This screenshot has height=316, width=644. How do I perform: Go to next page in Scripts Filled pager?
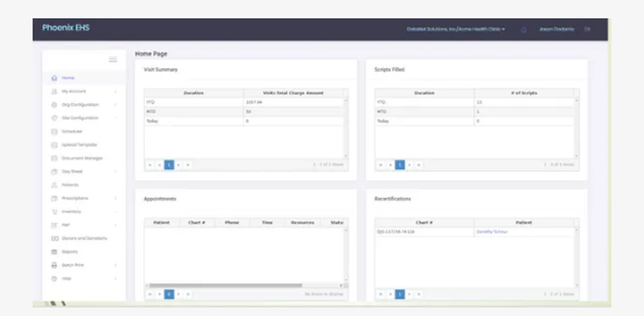[410, 165]
